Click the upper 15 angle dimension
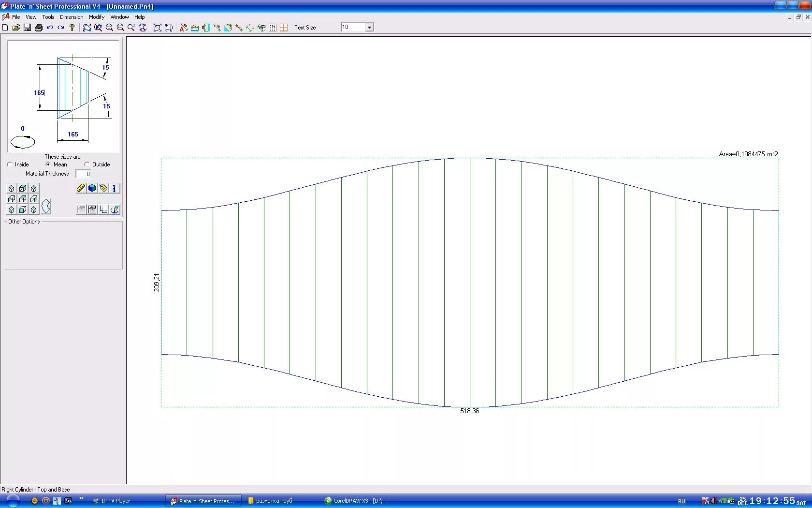Image resolution: width=812 pixels, height=508 pixels. (x=105, y=67)
